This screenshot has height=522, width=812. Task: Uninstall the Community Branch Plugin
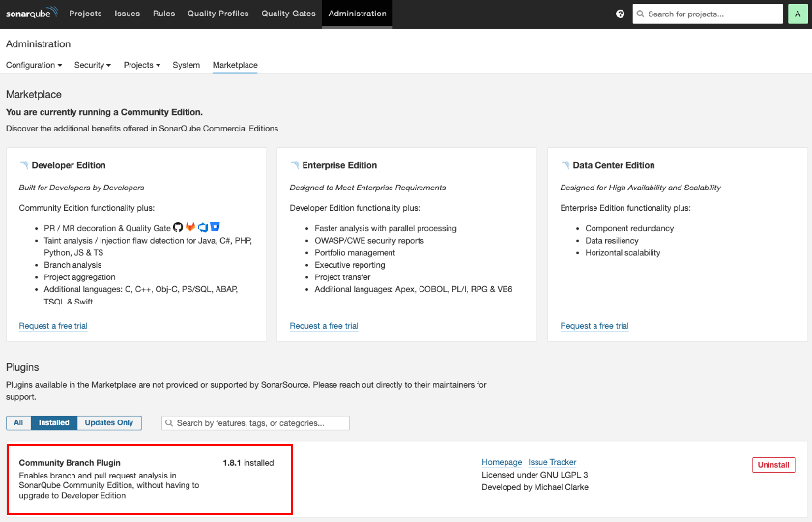[773, 465]
